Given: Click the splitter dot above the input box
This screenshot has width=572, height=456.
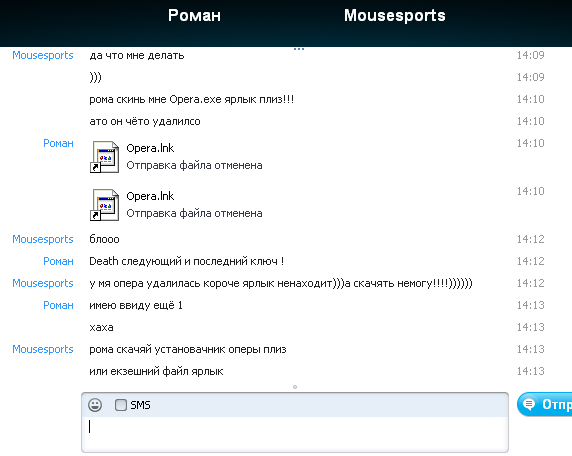Looking at the screenshot, I should tap(295, 387).
